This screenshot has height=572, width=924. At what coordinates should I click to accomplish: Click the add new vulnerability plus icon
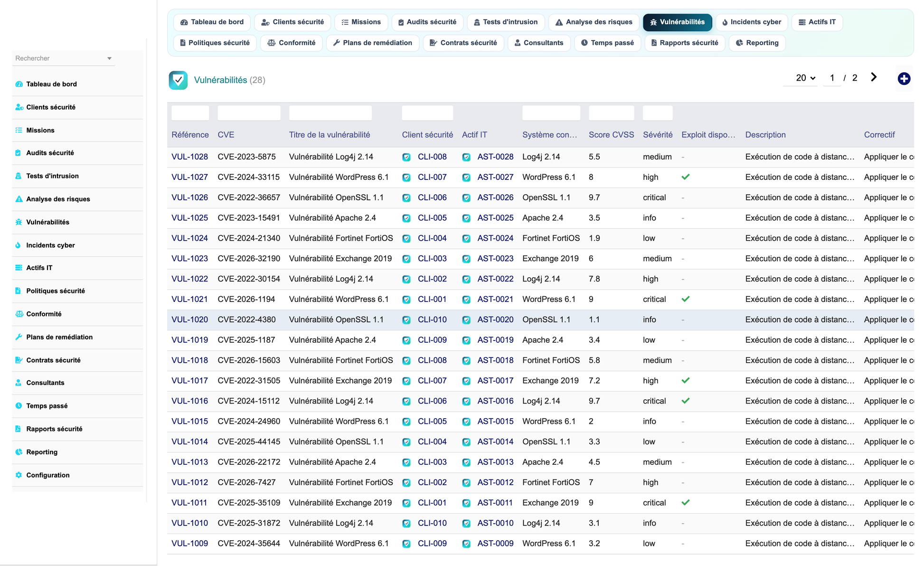pyautogui.click(x=904, y=79)
